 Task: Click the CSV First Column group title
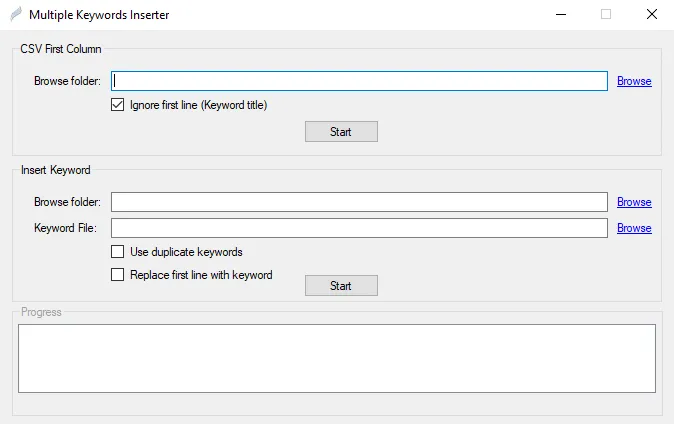(x=61, y=49)
